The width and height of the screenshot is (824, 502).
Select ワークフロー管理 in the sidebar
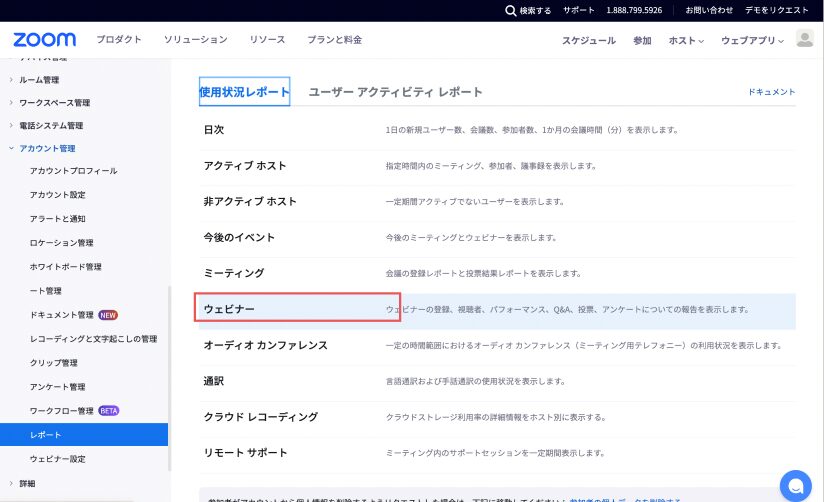[62, 411]
